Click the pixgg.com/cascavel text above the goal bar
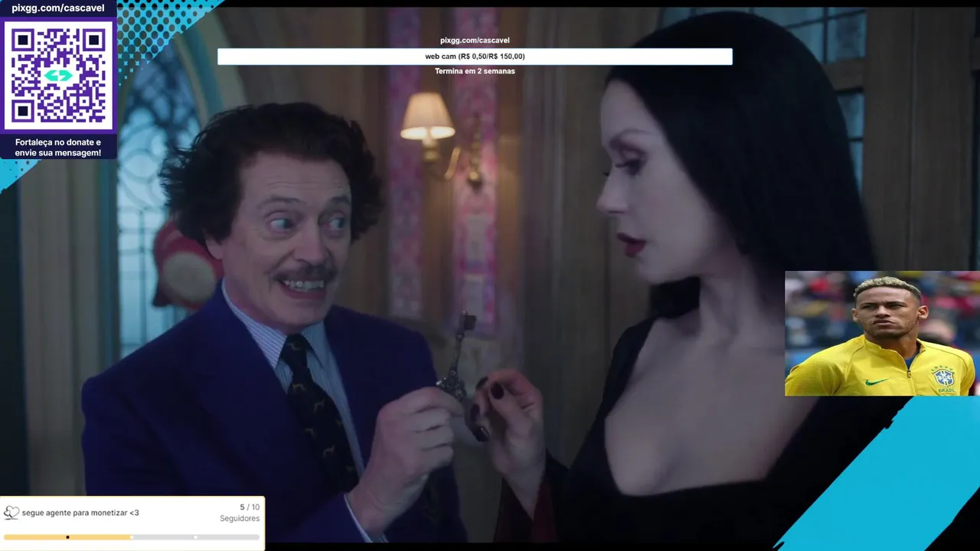Image resolution: width=980 pixels, height=551 pixels. click(x=475, y=41)
